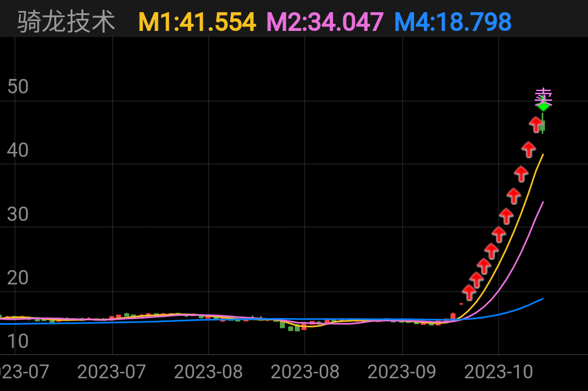Click the 2023-09 date axis label
This screenshot has width=588, height=391.
pos(402,372)
